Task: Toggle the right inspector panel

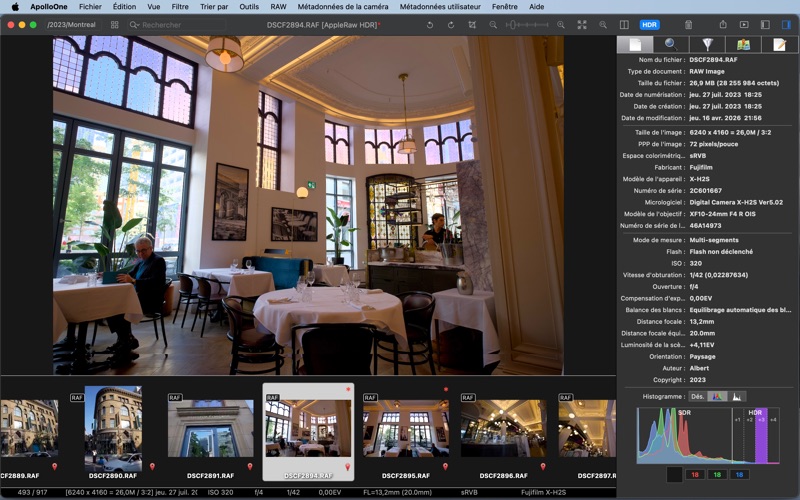Action: pos(786,24)
